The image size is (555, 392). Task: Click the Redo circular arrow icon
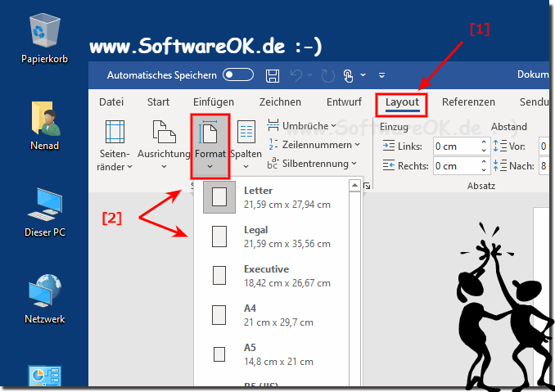pyautogui.click(x=327, y=76)
